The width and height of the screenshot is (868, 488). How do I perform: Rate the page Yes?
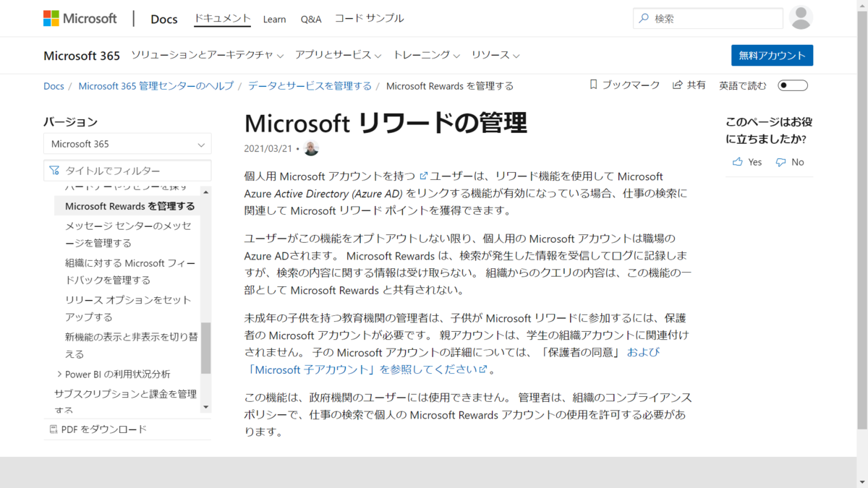click(747, 162)
